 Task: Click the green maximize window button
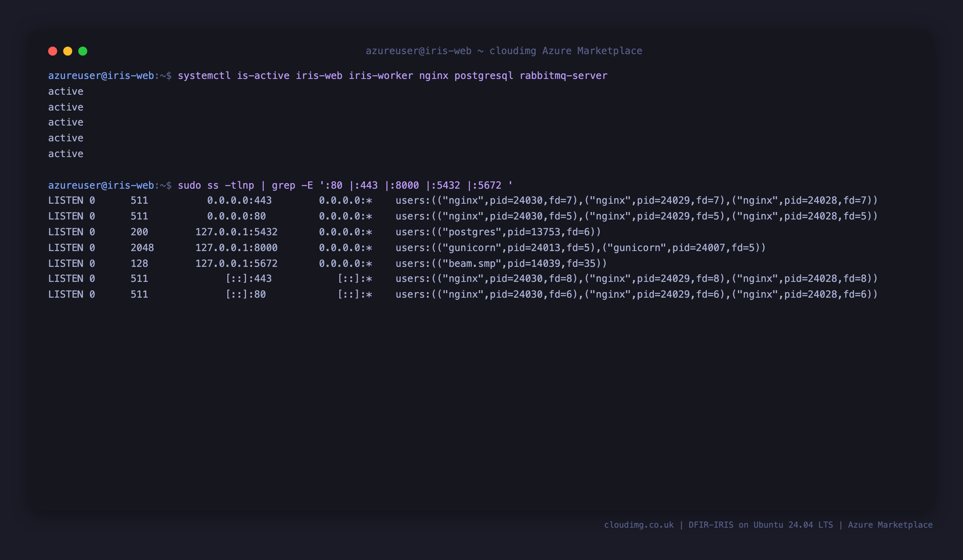83,51
